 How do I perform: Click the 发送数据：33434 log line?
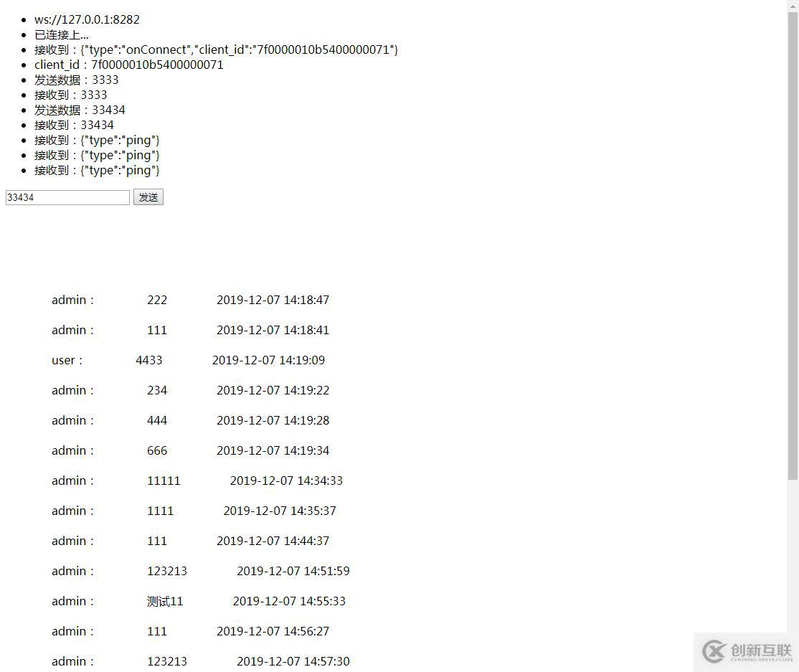[x=80, y=110]
